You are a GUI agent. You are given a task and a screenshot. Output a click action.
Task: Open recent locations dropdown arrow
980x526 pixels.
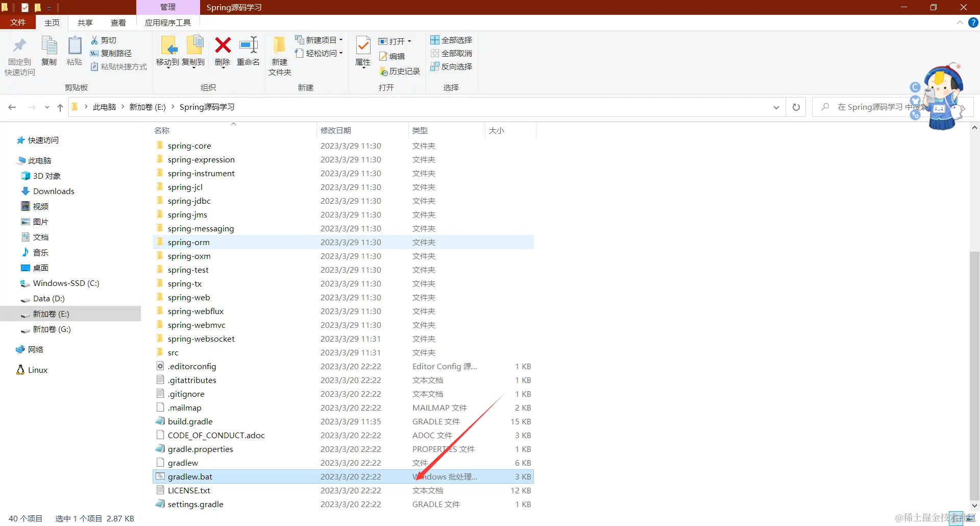point(47,107)
